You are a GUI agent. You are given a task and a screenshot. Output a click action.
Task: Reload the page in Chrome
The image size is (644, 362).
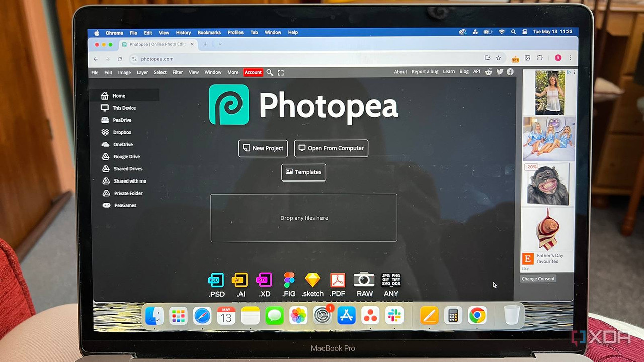pos(120,59)
